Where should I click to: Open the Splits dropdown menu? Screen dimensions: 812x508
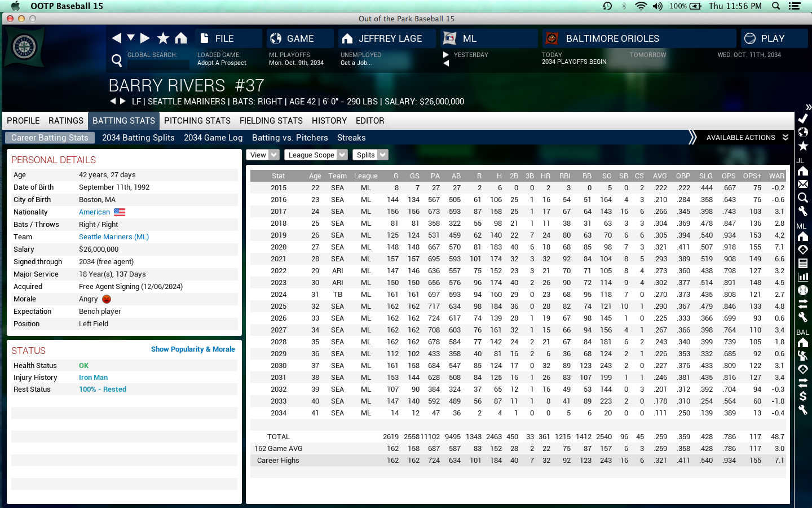click(x=370, y=155)
